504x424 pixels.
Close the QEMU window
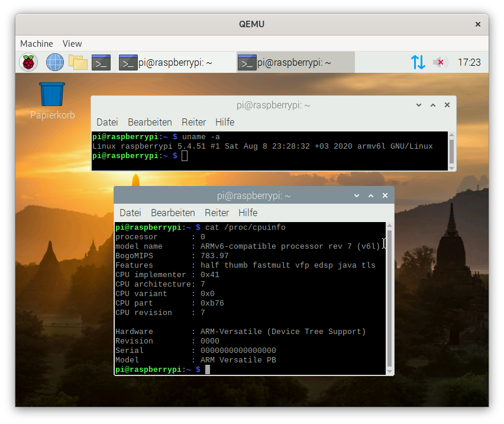[x=478, y=24]
